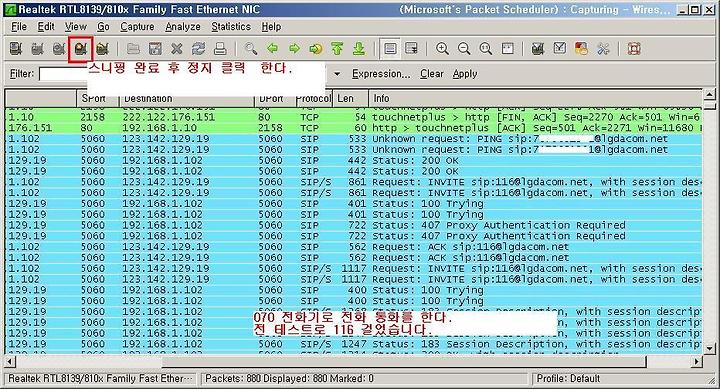Find a packet magnifier icon
Screen dimensions: 720x389
[x=251, y=49]
